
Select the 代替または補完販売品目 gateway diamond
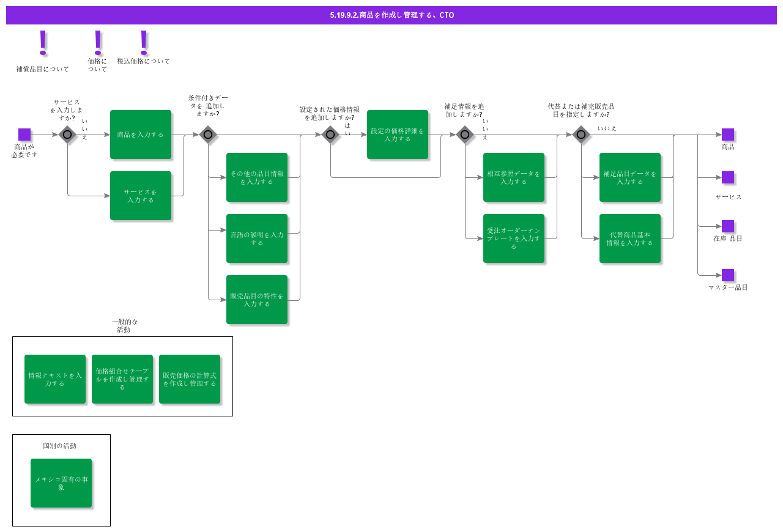(581, 135)
